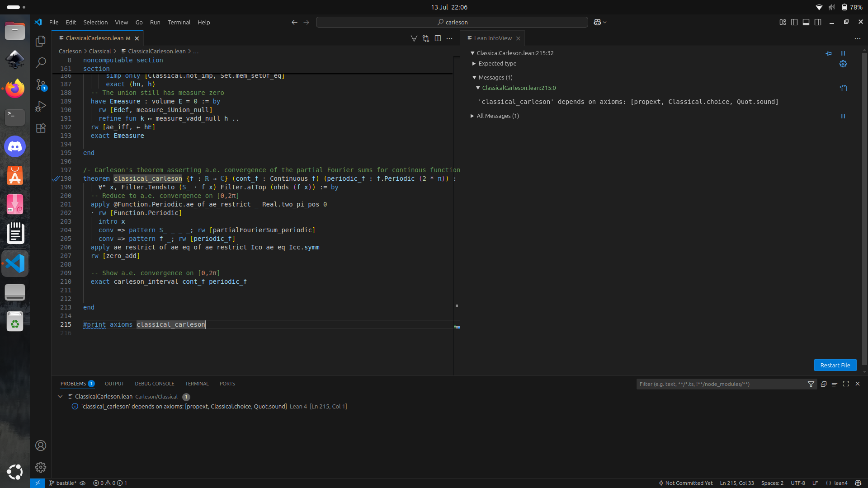
Task: Click the Lean forall symbol editor icon
Action: point(414,38)
